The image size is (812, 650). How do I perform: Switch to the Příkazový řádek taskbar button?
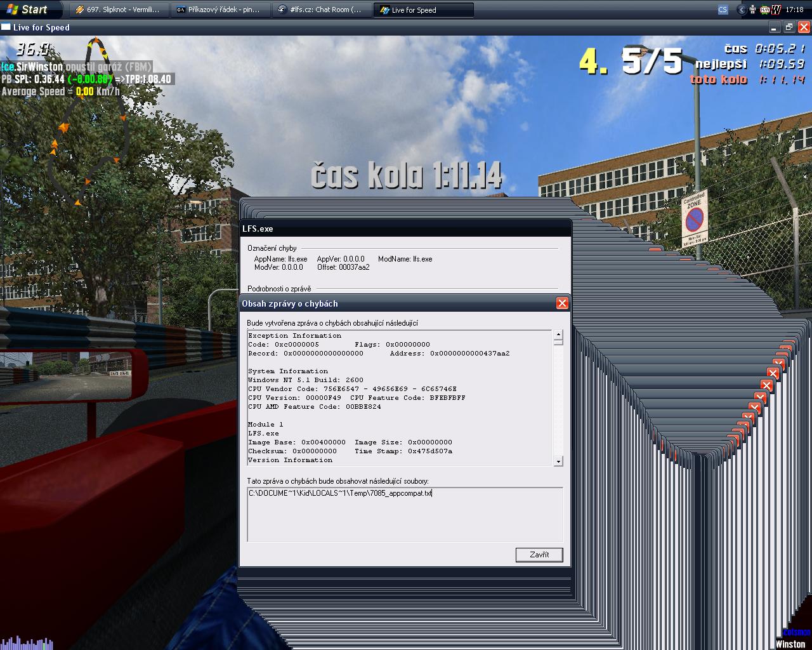point(221,10)
